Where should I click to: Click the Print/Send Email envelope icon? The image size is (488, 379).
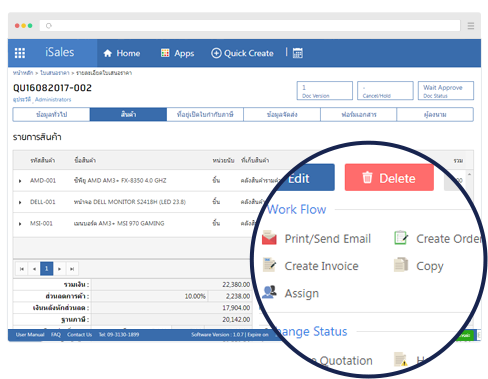pos(269,238)
